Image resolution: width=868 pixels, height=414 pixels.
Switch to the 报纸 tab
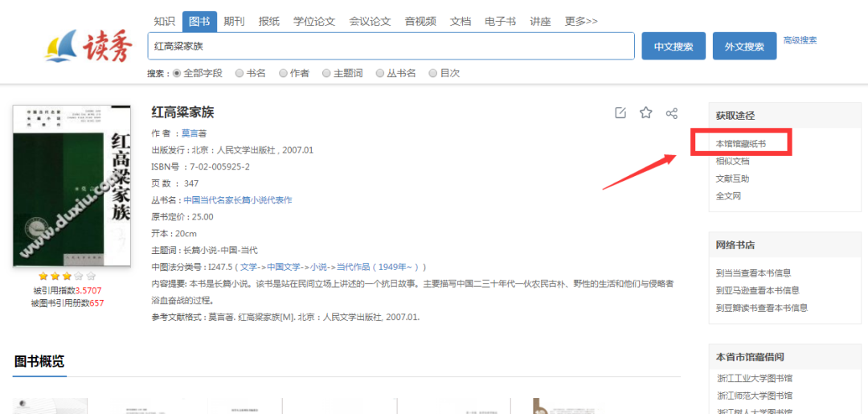269,22
